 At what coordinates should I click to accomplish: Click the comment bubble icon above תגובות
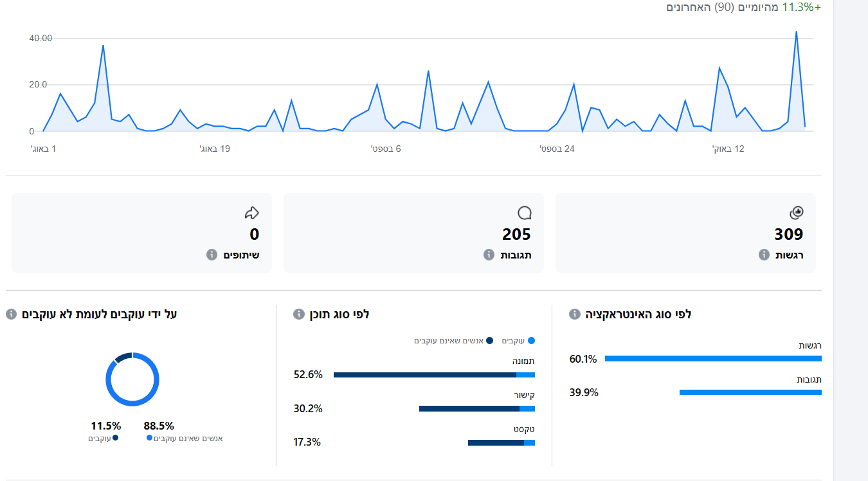(x=526, y=212)
